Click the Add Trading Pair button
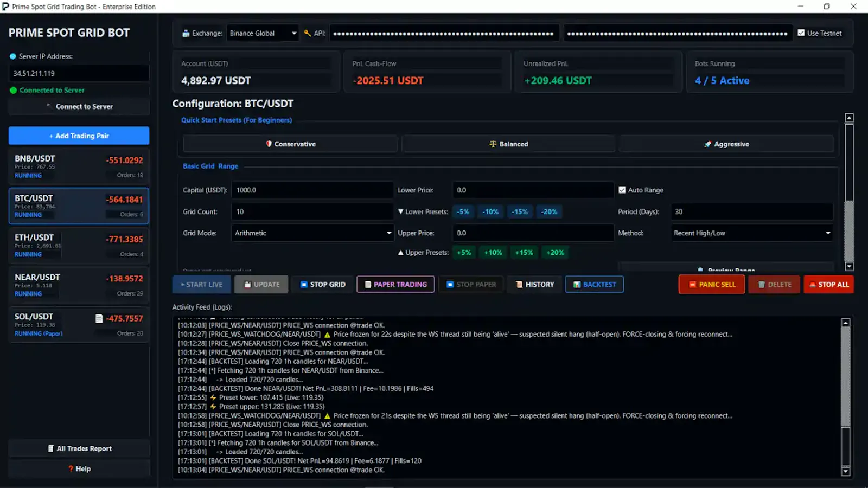 point(79,136)
